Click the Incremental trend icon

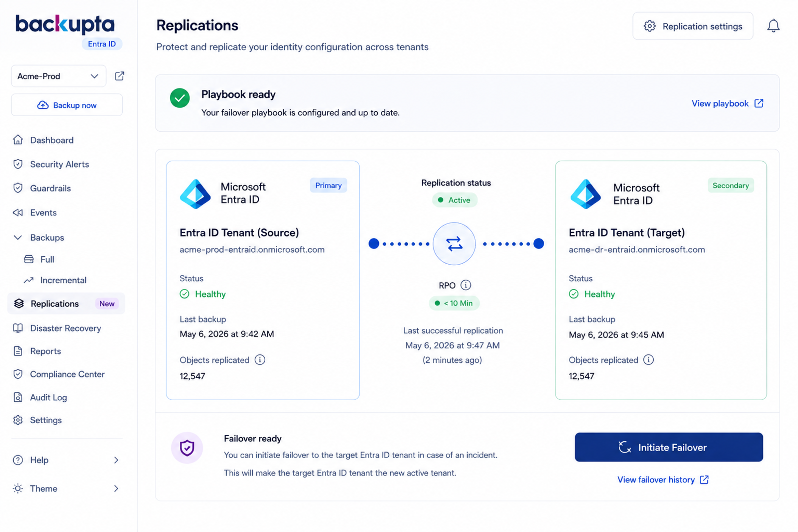coord(29,280)
